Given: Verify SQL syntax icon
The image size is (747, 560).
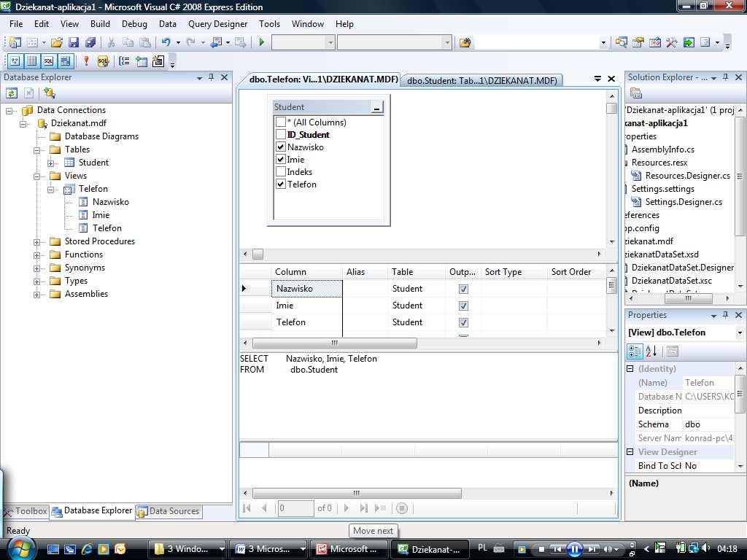Looking at the screenshot, I should coord(103,61).
